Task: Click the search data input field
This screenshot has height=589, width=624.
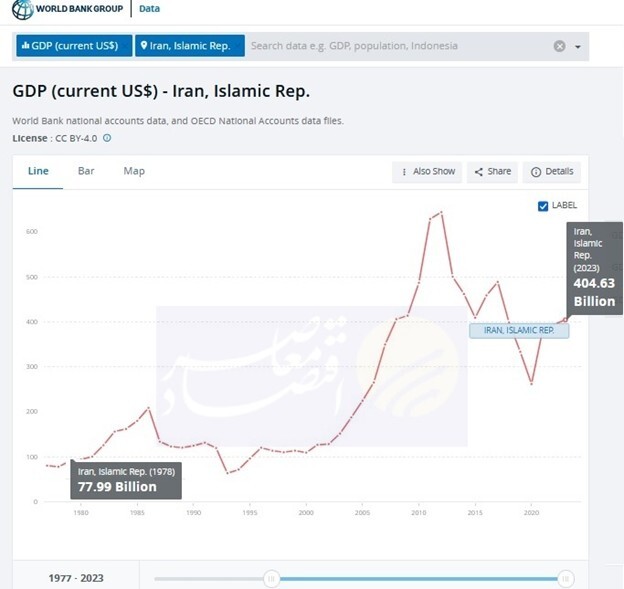Action: tap(395, 46)
